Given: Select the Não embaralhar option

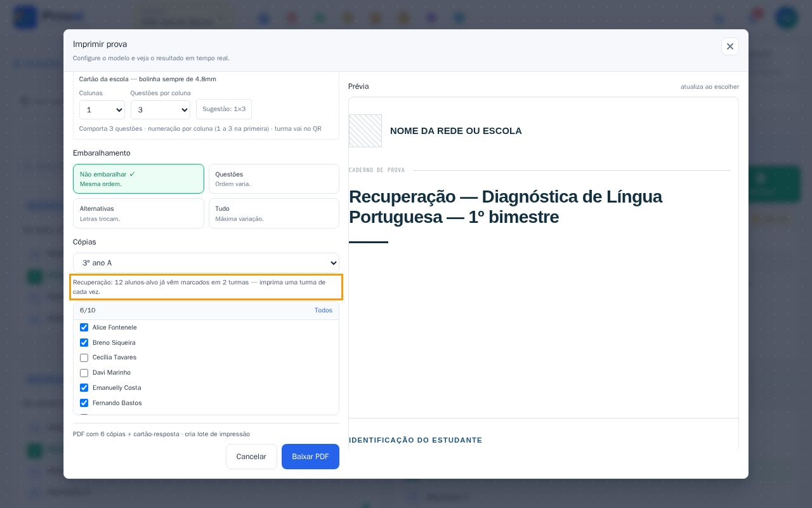Looking at the screenshot, I should click(x=138, y=178).
